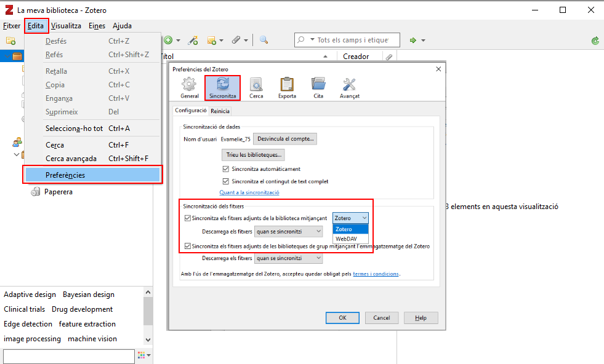This screenshot has width=604, height=364.
Task: Click the Paperera trash icon
Action: (x=36, y=192)
